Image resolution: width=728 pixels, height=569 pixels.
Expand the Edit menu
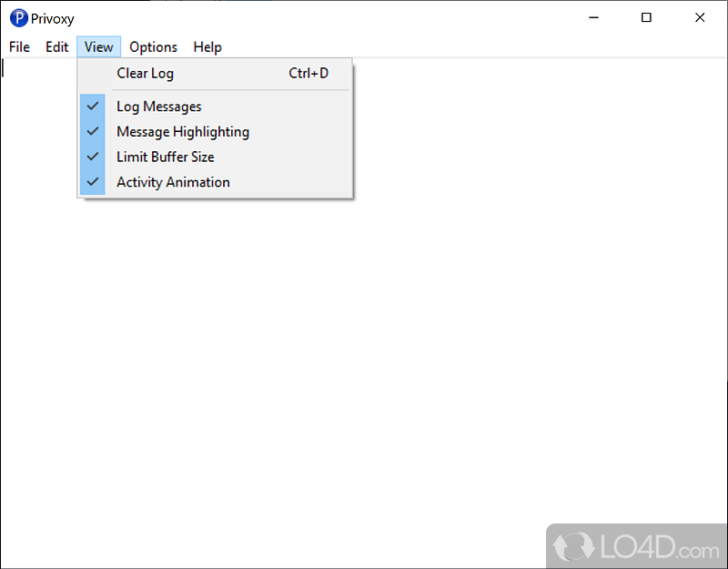click(57, 47)
